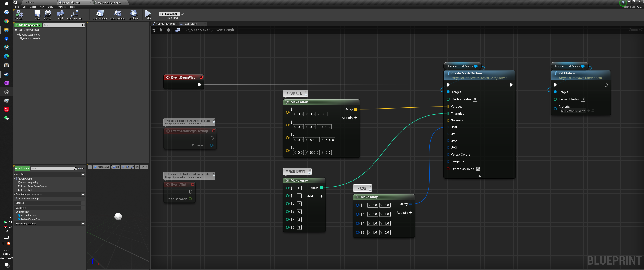The image size is (644, 270).
Task: Toggle the Lit viewport shading mode
Action: [x=115, y=167]
